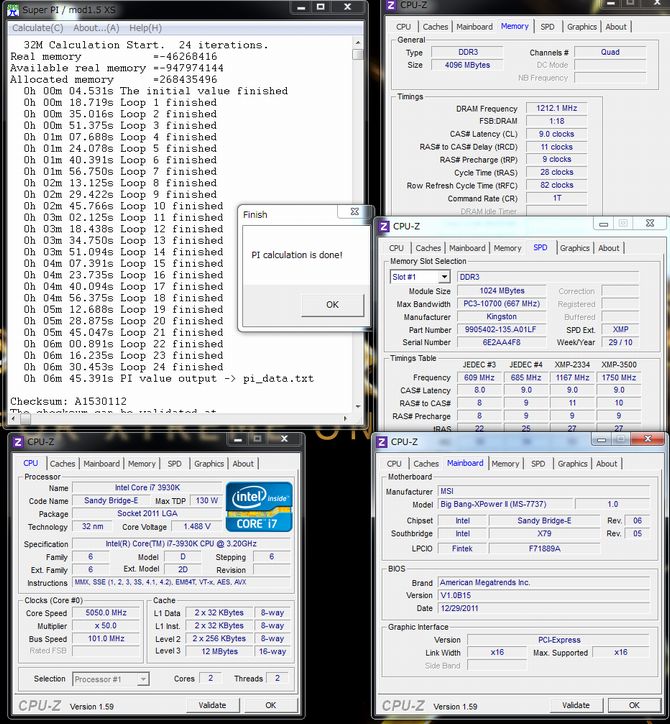Screen dimensions: 670x724
Task: Open SPD tab in CPU-Z CPU window
Action: (175, 464)
